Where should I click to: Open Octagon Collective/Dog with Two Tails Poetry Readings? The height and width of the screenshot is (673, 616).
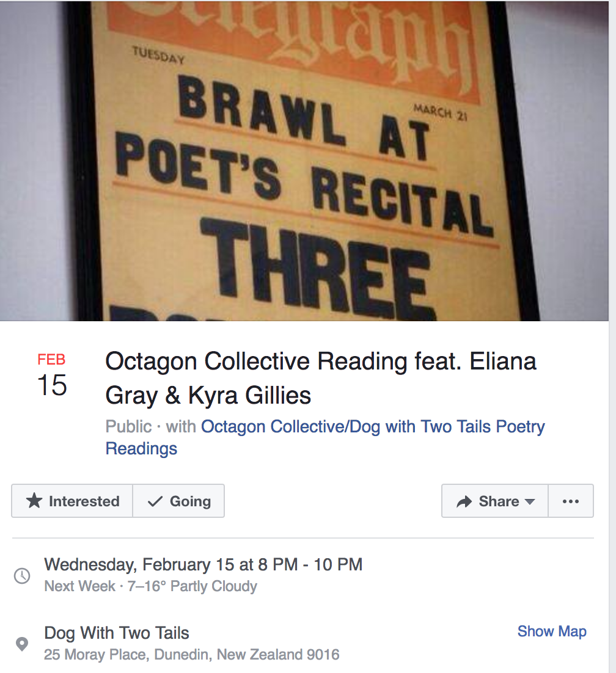(x=373, y=427)
